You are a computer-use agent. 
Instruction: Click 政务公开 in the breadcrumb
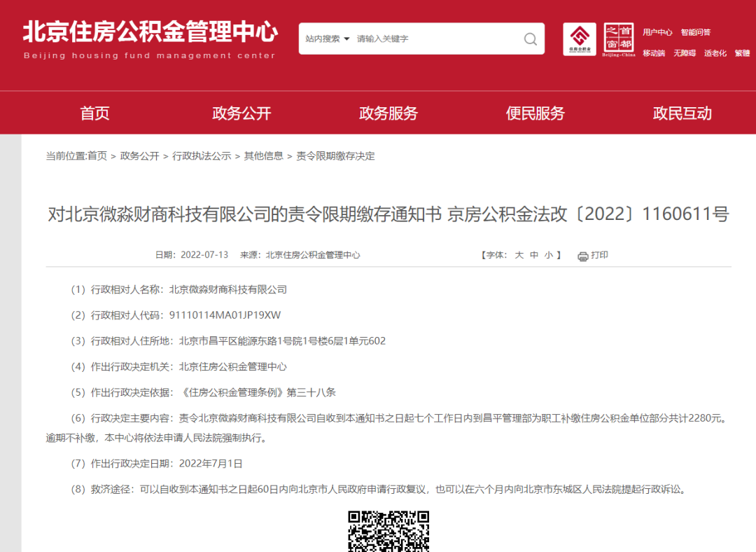tap(139, 156)
